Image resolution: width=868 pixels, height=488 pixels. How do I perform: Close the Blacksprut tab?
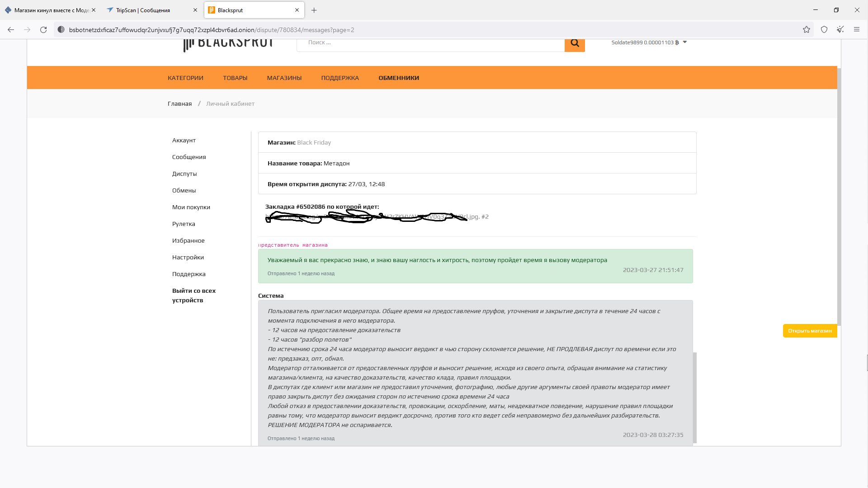(x=297, y=10)
